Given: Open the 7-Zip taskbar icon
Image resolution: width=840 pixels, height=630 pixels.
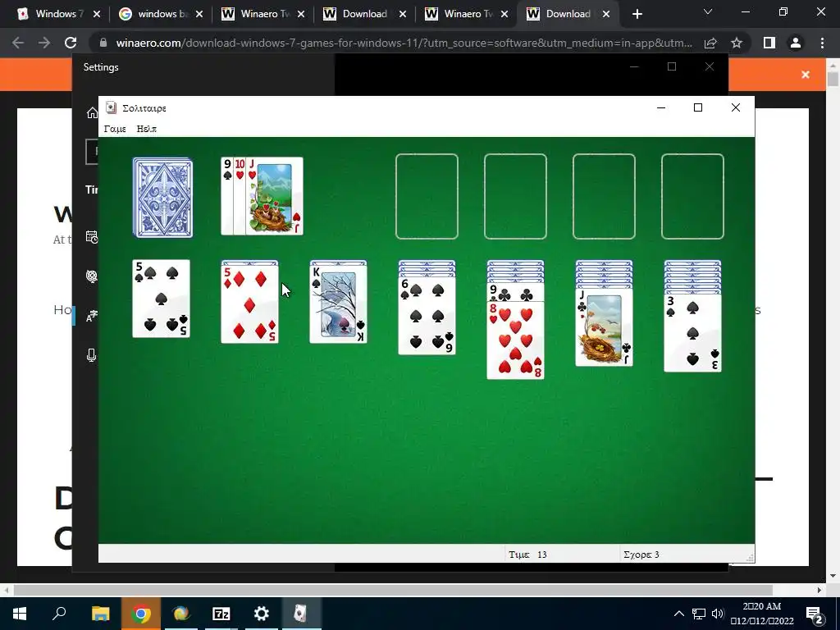Looking at the screenshot, I should click(221, 614).
